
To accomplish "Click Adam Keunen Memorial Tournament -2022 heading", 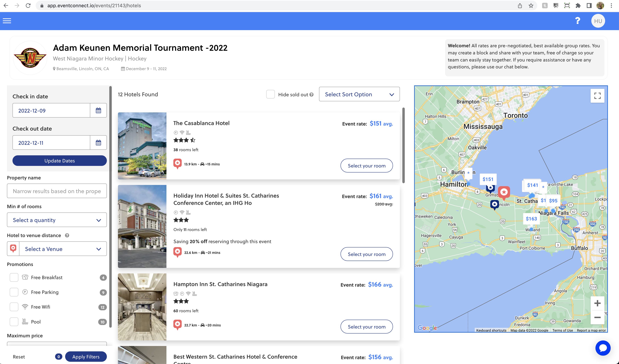I will 140,48.
